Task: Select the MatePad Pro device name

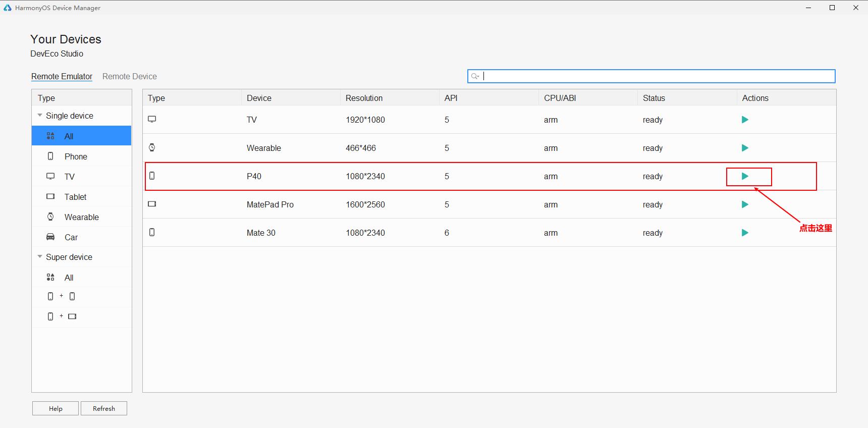Action: (x=270, y=204)
